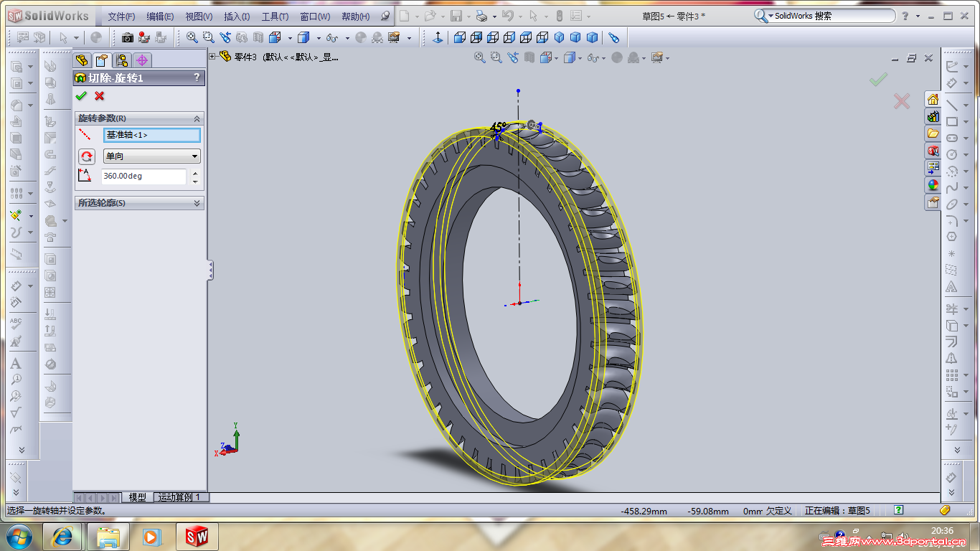Collapse the 旋转参数(R) section
The height and width of the screenshot is (551, 980).
pyautogui.click(x=197, y=118)
